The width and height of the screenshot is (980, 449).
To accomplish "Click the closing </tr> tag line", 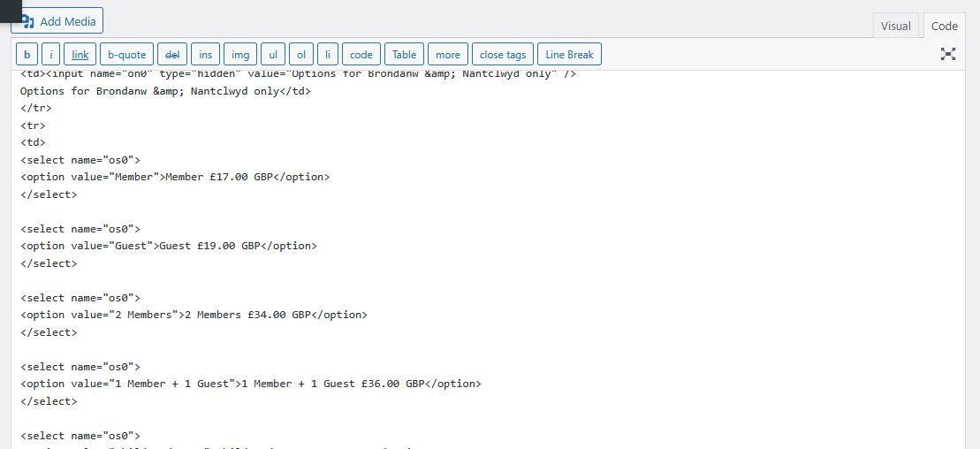I will 36,108.
